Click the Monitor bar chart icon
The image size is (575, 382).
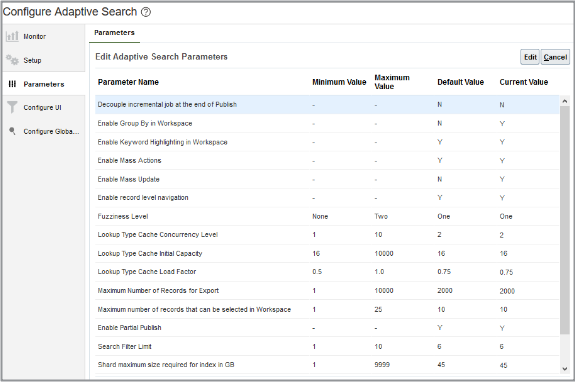click(x=12, y=36)
